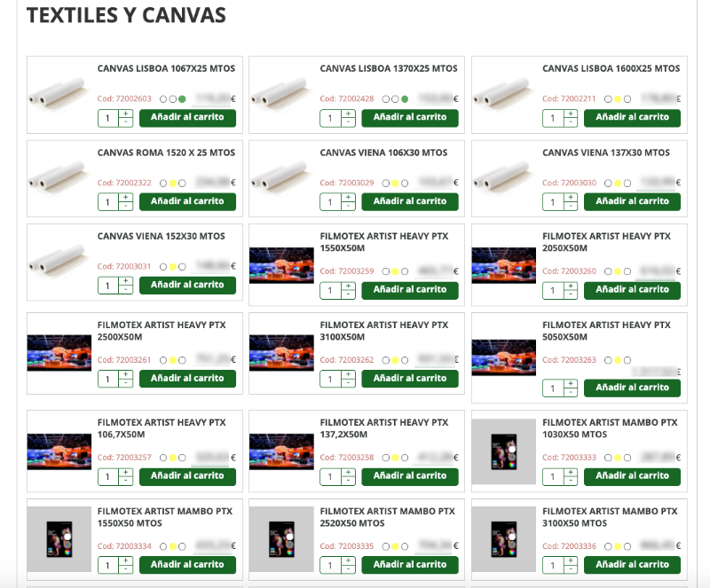Click minus stepper for Filmotex Heavy PTX 2500x50M
The width and height of the screenshot is (710, 588).
coord(126,384)
